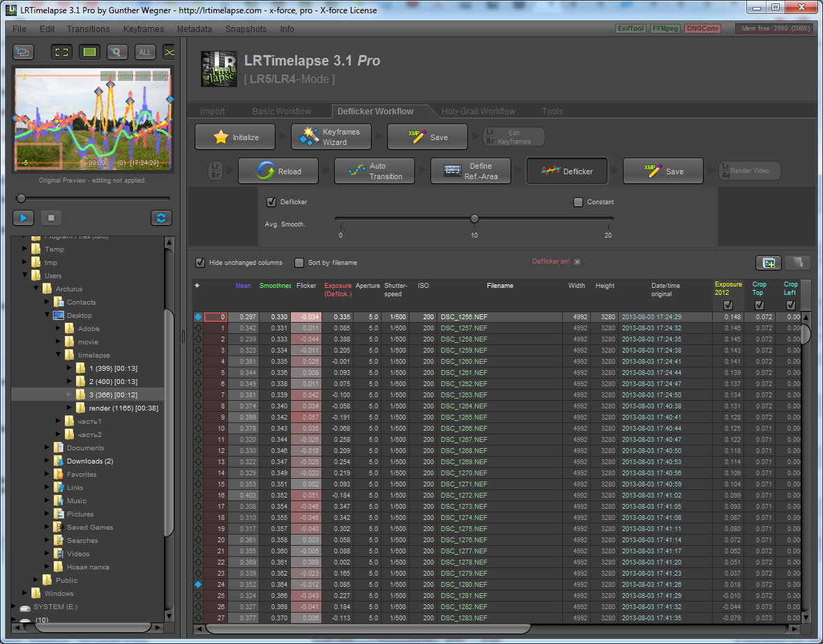Click the Initialize star button
823x644 pixels.
click(x=235, y=137)
